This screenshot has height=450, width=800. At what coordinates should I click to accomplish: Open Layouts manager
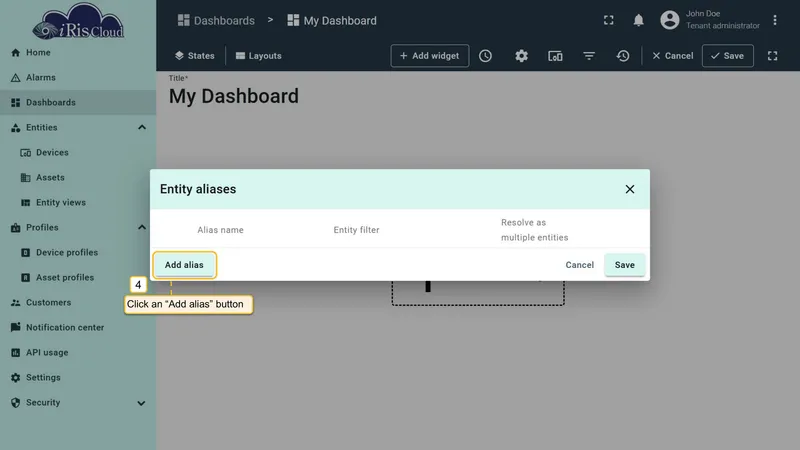click(x=259, y=56)
